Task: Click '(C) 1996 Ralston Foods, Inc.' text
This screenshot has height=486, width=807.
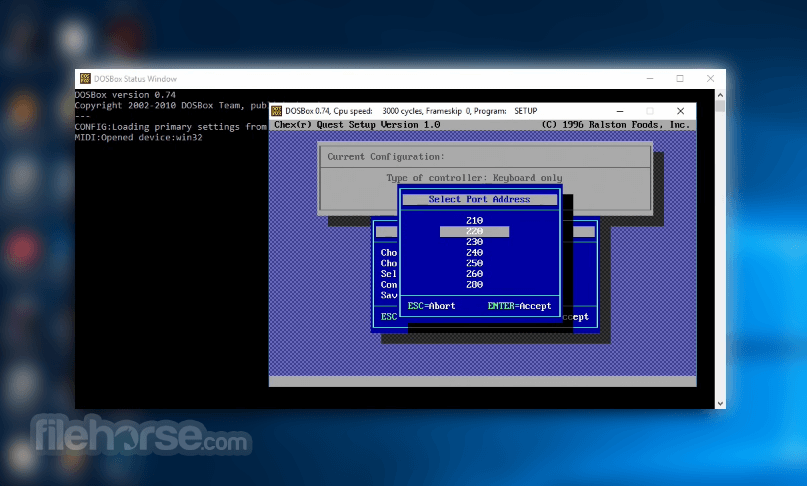Action: pos(616,125)
